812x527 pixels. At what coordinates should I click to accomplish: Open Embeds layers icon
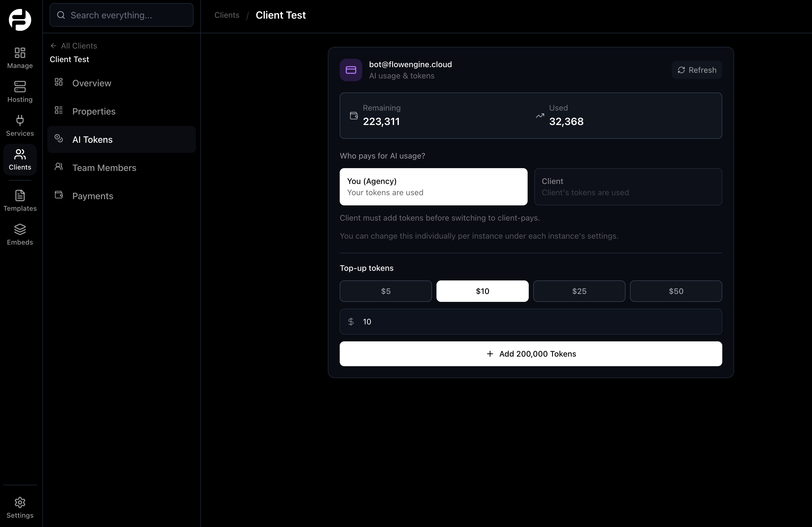point(20,229)
